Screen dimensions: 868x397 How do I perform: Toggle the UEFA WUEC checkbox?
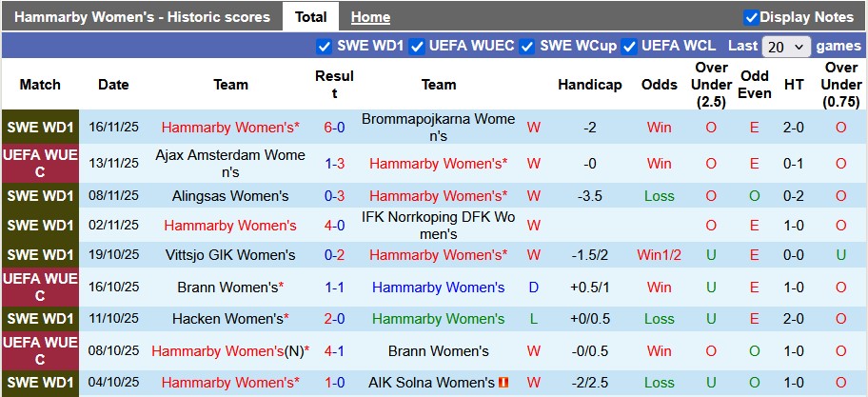click(x=417, y=46)
